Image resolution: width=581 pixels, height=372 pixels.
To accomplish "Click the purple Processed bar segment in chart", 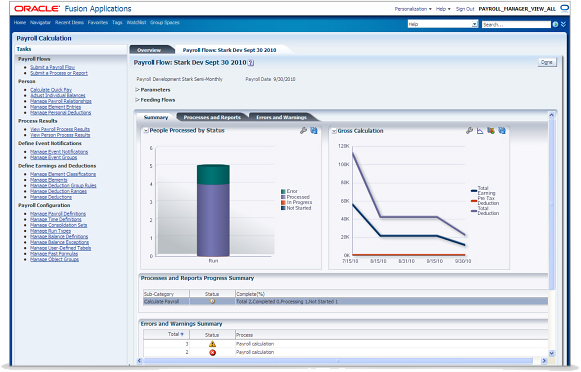I will click(213, 220).
